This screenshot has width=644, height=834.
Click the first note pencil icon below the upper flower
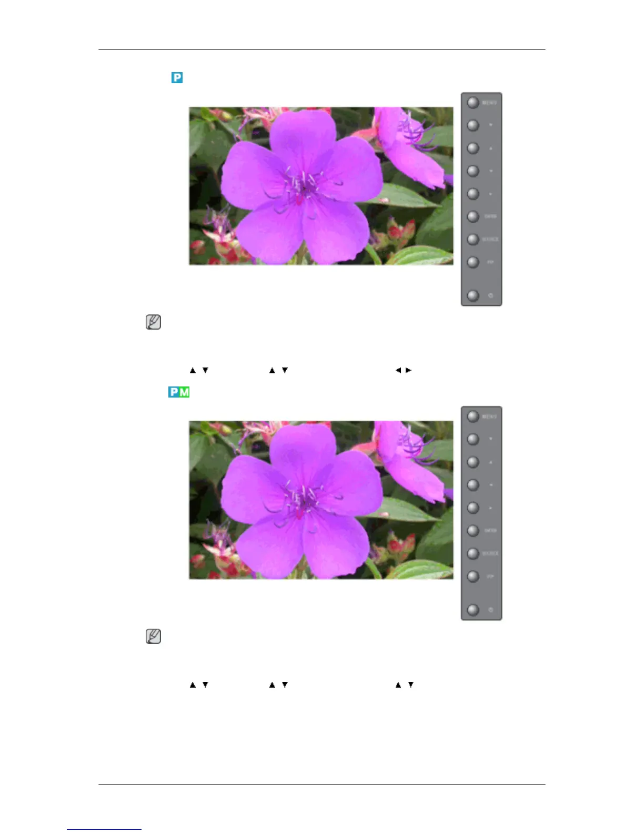click(153, 322)
